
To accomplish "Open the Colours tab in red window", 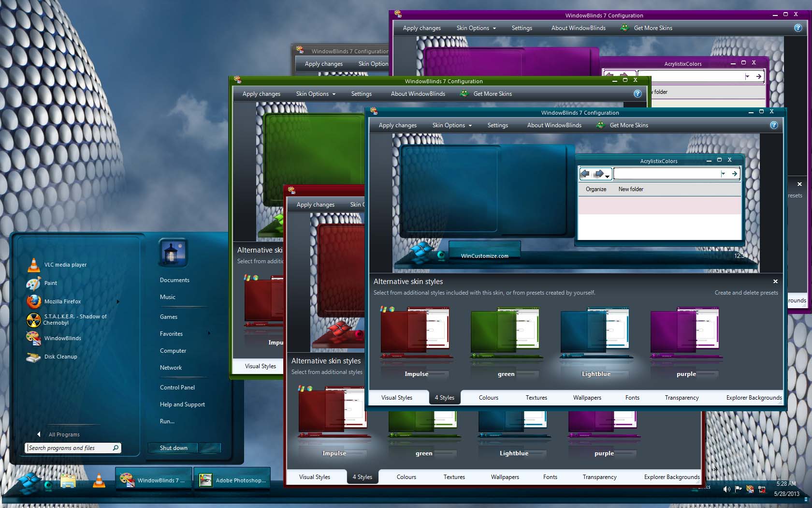I will pos(406,477).
